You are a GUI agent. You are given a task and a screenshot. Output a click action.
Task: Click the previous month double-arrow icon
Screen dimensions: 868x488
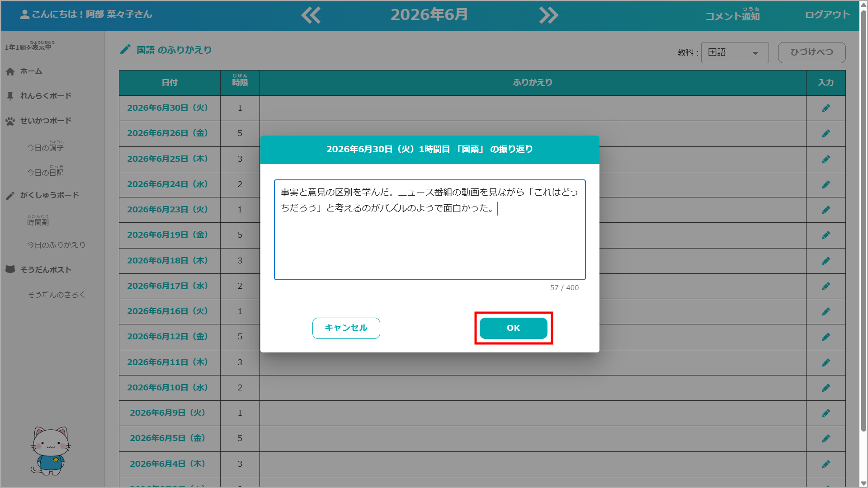(x=311, y=15)
